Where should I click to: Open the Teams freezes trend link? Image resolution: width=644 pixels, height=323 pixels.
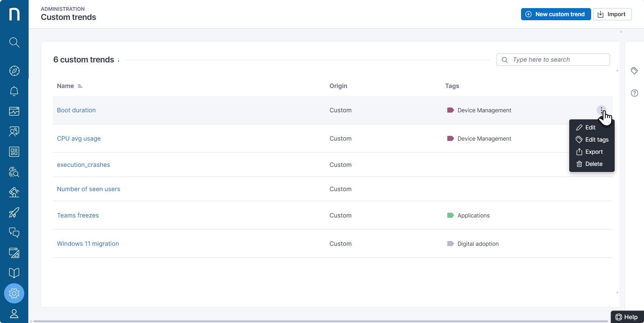coord(78,215)
